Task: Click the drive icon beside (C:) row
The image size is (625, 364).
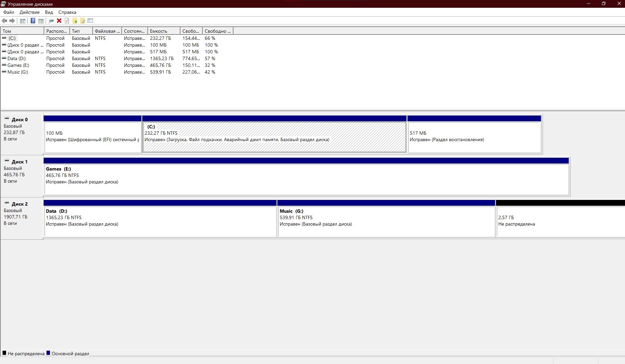Action: click(x=4, y=38)
